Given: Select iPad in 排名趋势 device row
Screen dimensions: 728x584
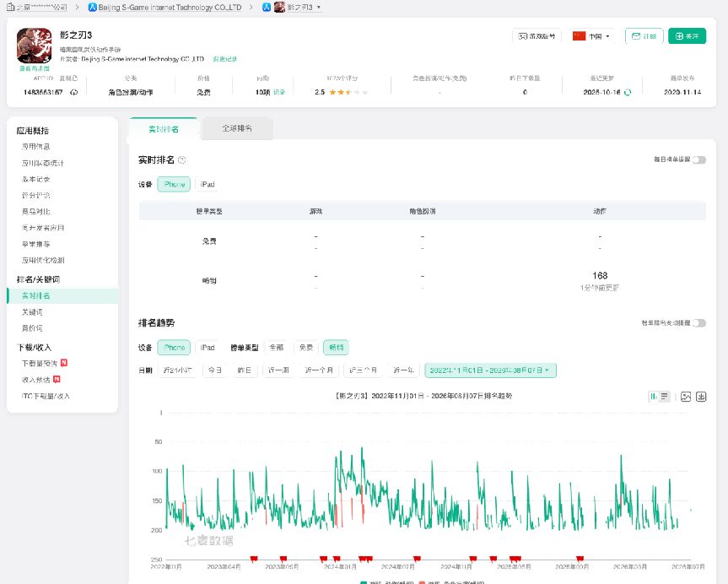Looking at the screenshot, I should pyautogui.click(x=207, y=348).
